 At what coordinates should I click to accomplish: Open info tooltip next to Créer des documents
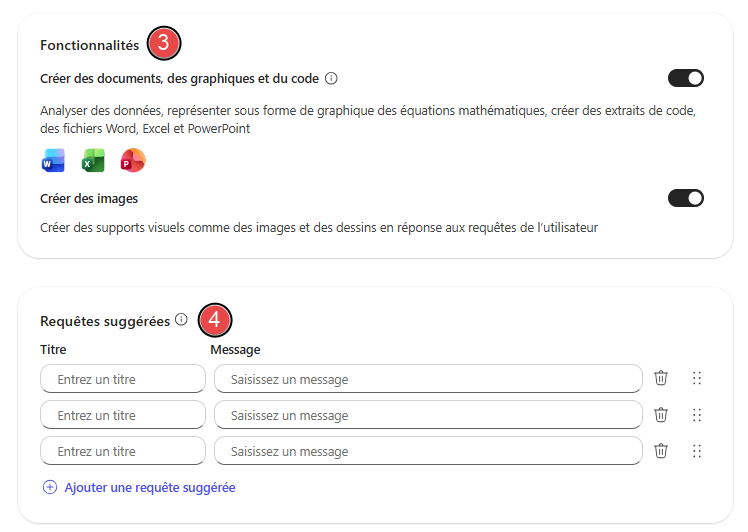click(331, 78)
